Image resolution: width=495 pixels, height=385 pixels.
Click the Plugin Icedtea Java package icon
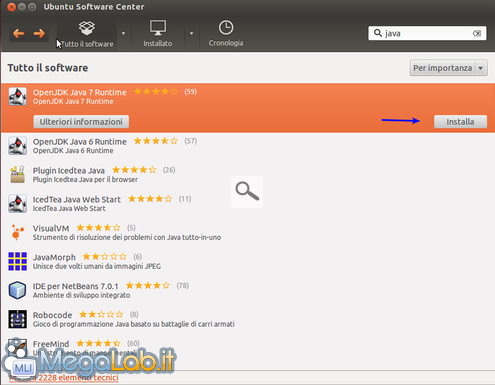17,174
